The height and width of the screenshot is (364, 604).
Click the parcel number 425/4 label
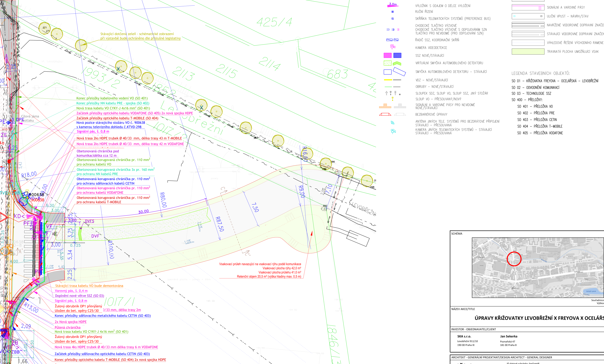[x=274, y=22]
